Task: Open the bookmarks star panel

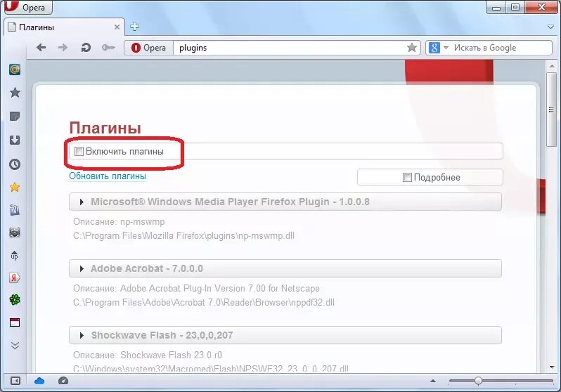Action: [15, 93]
